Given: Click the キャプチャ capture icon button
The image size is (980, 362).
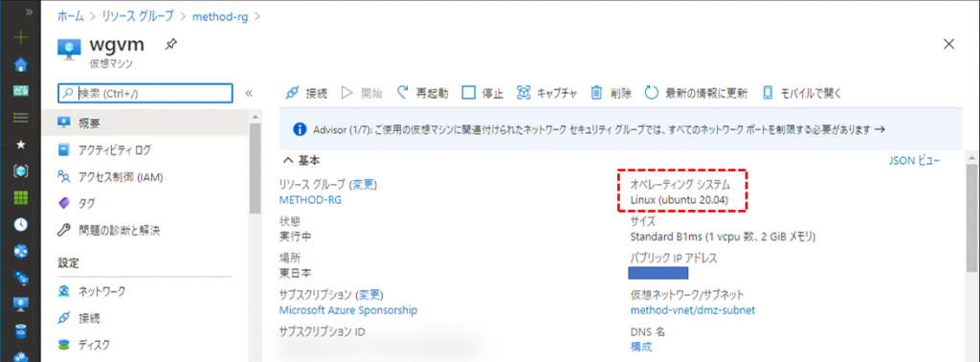Looking at the screenshot, I should 546,94.
